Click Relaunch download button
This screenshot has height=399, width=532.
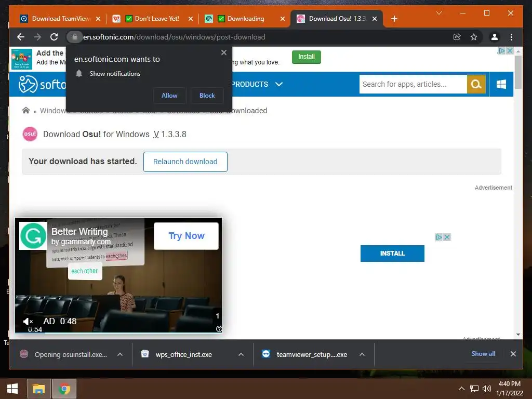pyautogui.click(x=185, y=162)
